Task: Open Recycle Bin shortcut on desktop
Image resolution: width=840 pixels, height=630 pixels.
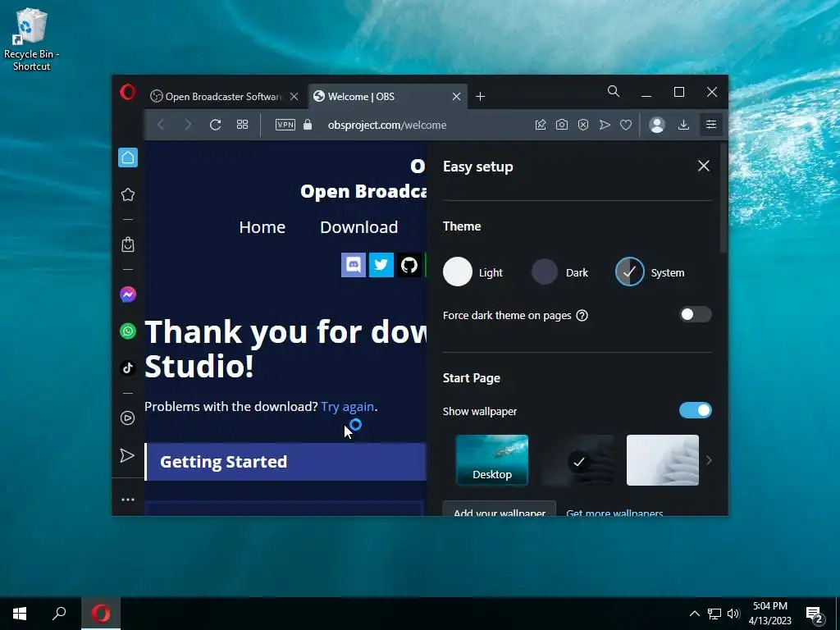Action: coord(32,39)
